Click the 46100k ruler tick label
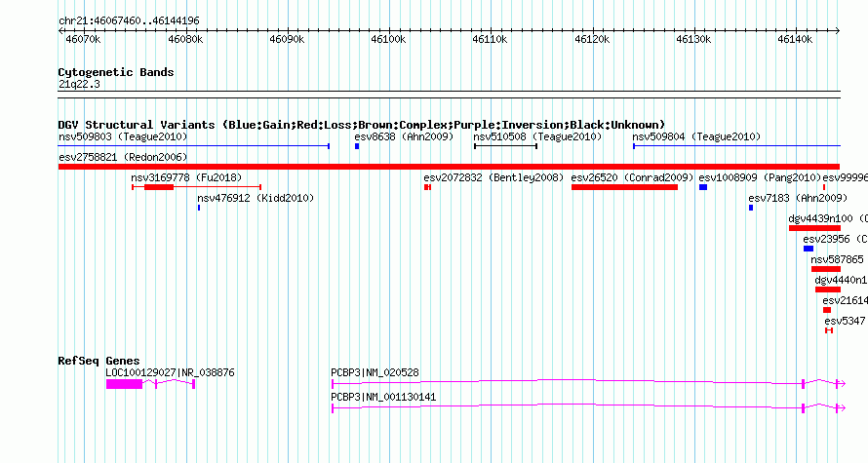The width and height of the screenshot is (868, 463). click(388, 39)
